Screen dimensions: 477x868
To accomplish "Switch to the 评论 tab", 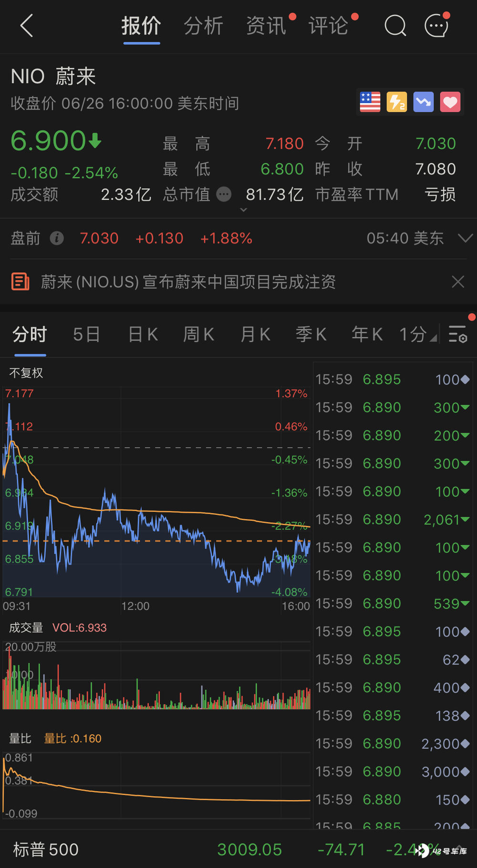I will point(329,26).
